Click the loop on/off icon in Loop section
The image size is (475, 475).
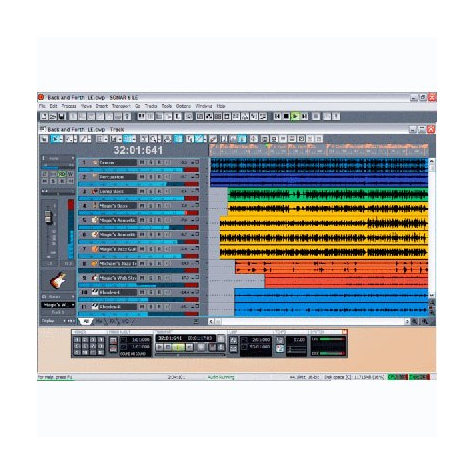click(233, 340)
